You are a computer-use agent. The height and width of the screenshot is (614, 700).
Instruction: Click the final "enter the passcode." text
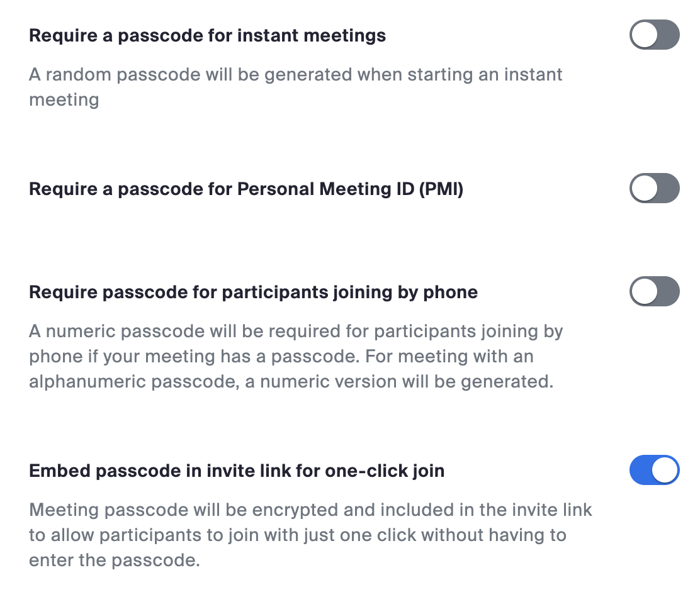[114, 560]
